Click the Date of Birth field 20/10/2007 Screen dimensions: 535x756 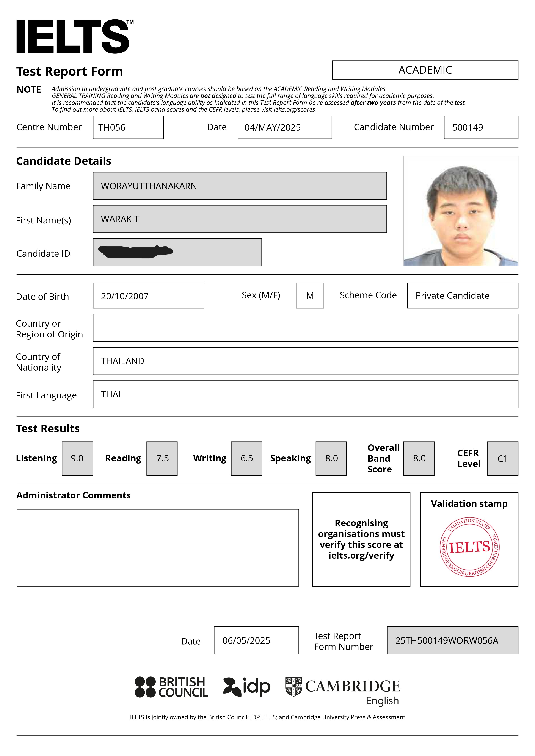(149, 296)
